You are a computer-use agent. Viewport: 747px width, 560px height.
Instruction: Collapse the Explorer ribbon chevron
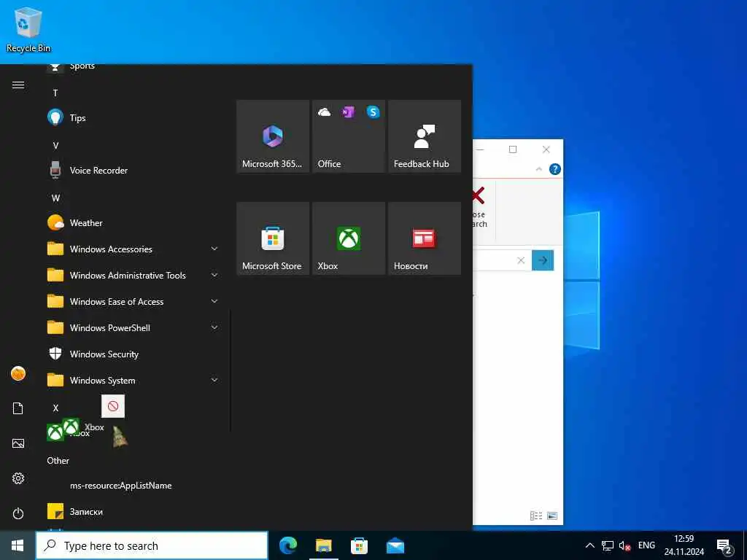click(x=539, y=169)
